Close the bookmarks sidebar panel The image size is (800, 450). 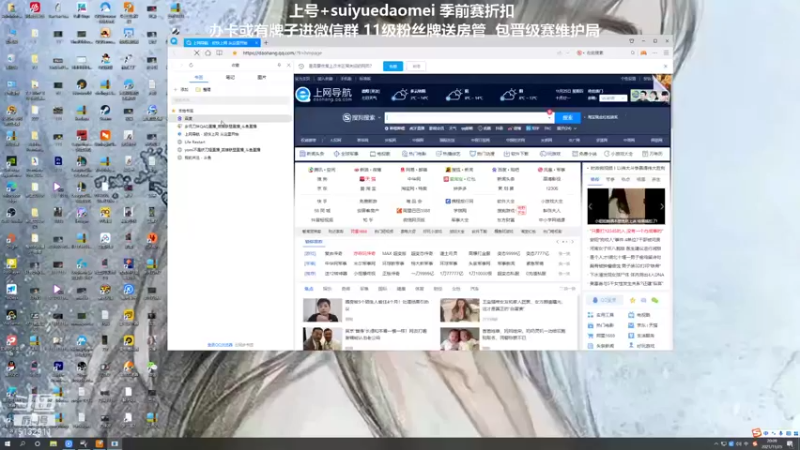point(288,65)
